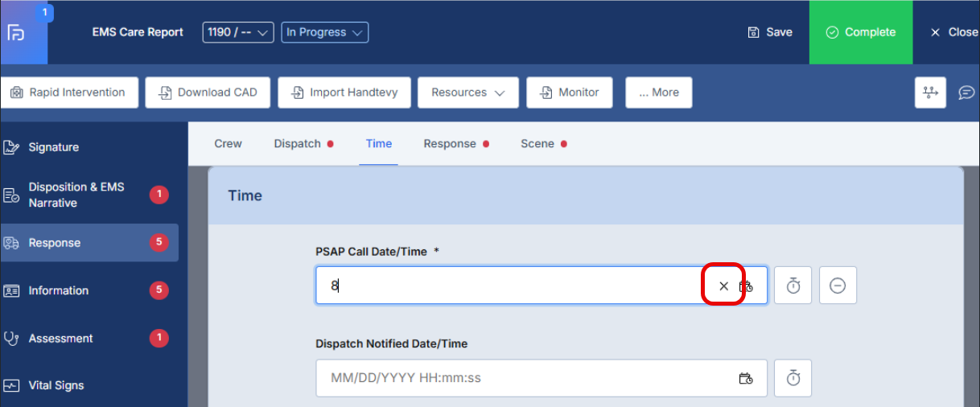
Task: Open the Crew tab
Action: 228,144
